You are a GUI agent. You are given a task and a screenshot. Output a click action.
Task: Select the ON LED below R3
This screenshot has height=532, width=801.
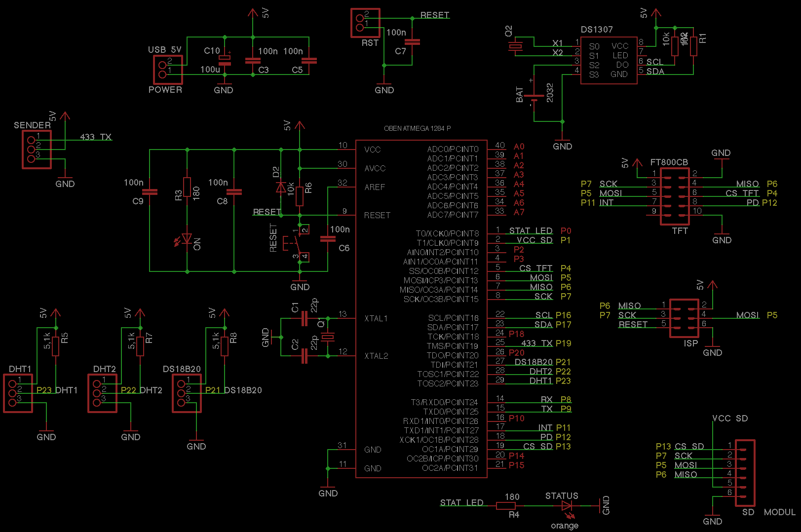pyautogui.click(x=187, y=239)
